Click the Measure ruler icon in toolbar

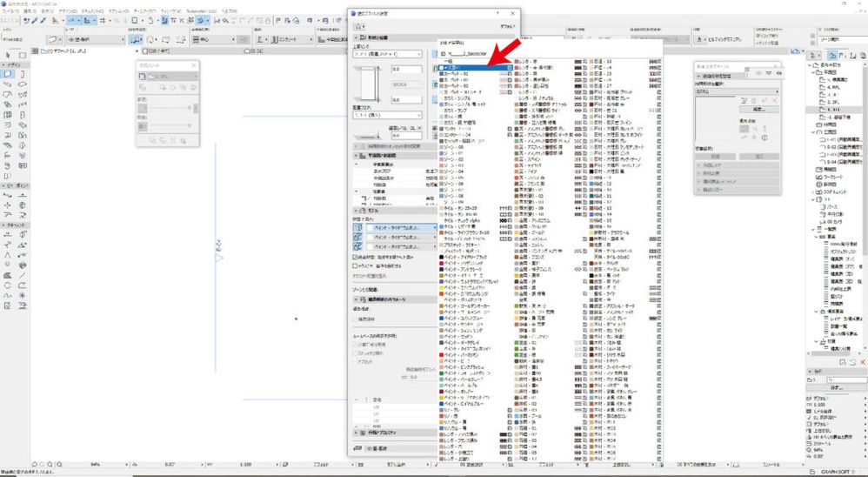tap(56, 21)
